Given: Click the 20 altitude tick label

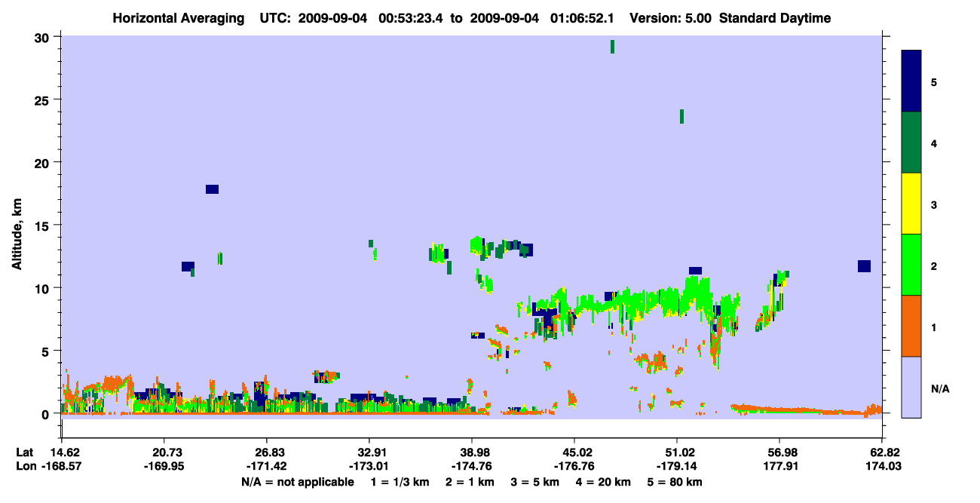Looking at the screenshot, I should [44, 163].
